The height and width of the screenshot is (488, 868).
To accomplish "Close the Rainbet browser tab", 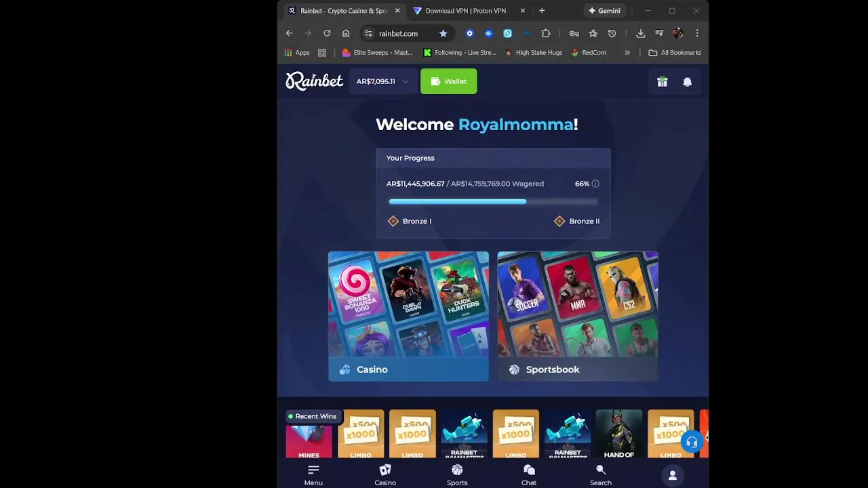I will [x=397, y=11].
